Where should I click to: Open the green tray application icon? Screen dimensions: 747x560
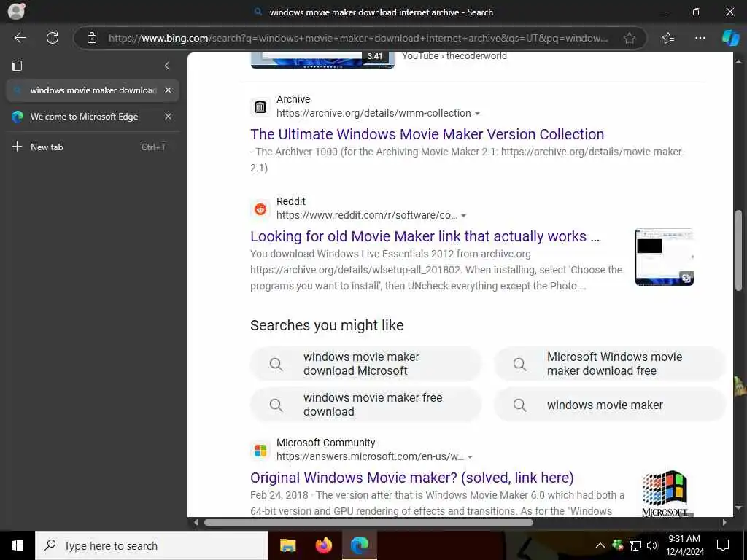click(618, 545)
